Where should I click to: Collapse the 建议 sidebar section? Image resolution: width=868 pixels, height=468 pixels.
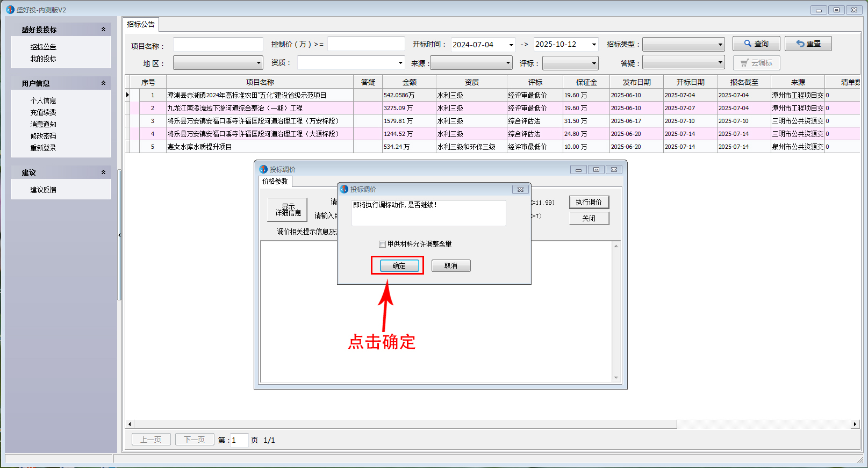(103, 172)
